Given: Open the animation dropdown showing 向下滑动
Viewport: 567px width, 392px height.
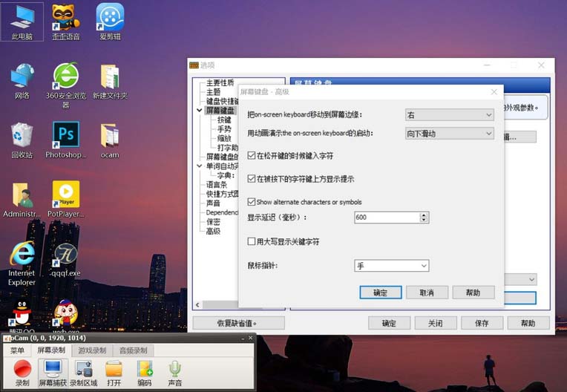Looking at the screenshot, I should [450, 134].
